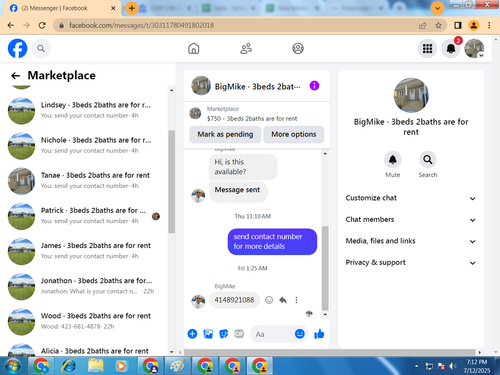Viewport: 500px width, 375px height.
Task: Send a thumbs-up like
Action: (x=319, y=334)
